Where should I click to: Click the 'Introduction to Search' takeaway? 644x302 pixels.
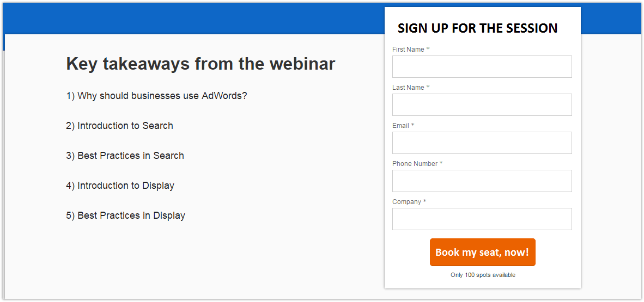click(120, 126)
